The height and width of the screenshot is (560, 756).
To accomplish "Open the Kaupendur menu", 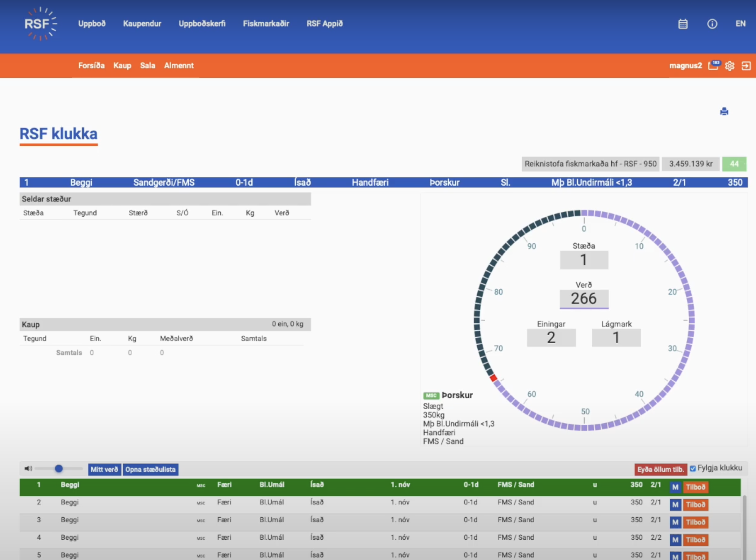I will [142, 24].
